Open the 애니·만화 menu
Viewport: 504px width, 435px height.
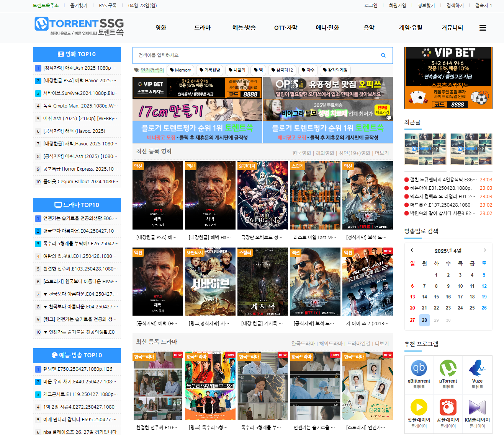[327, 28]
